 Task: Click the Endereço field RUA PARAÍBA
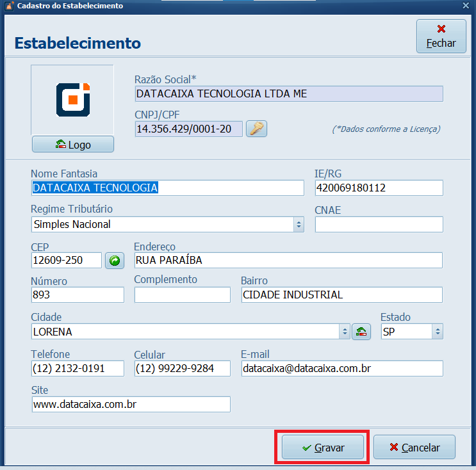[288, 261]
